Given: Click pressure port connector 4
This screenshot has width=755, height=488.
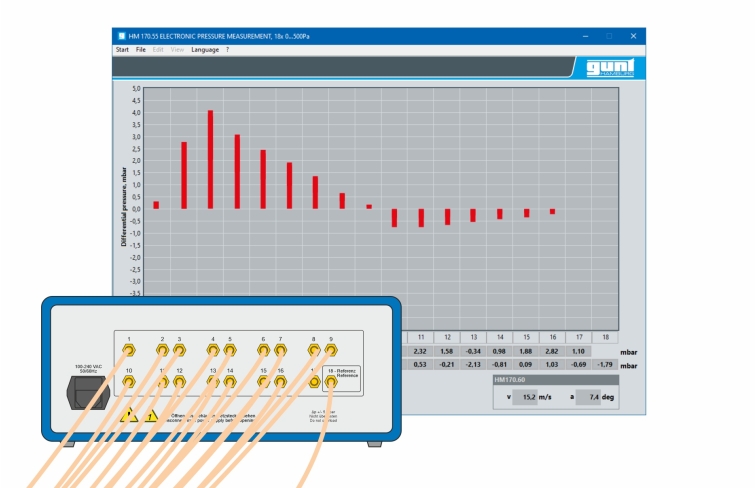Looking at the screenshot, I should [212, 351].
